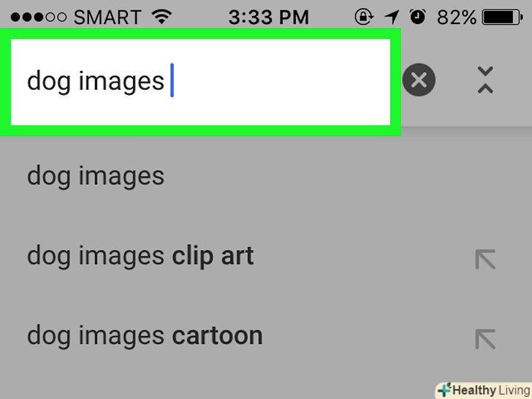The height and width of the screenshot is (399, 532).
Task: Select the plain 'dog images' suggestion
Action: 96,177
